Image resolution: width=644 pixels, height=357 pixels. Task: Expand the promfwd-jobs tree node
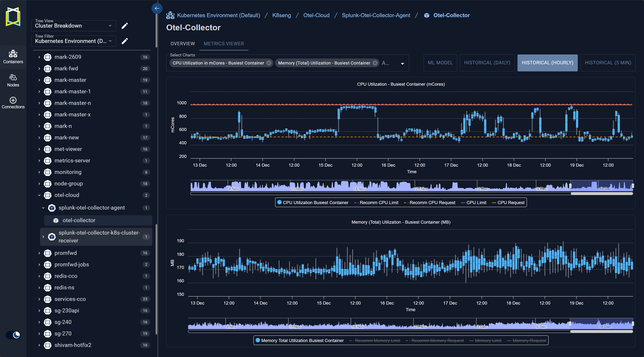(39, 265)
